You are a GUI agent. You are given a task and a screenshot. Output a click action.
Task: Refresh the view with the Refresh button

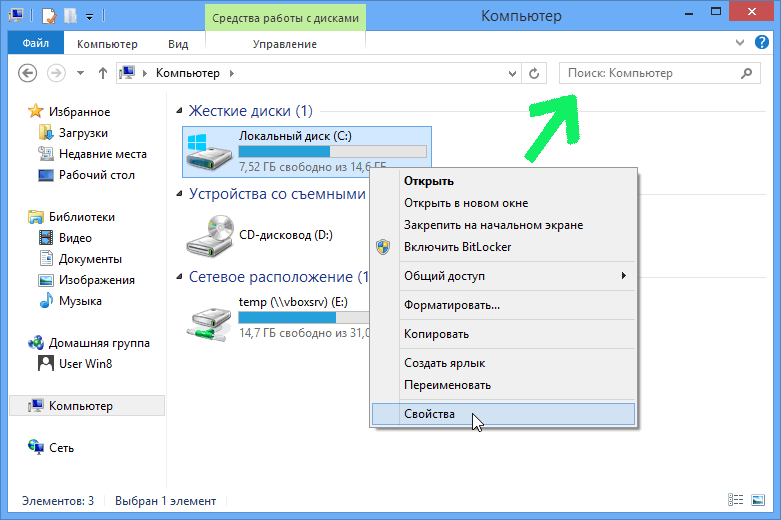pos(534,73)
